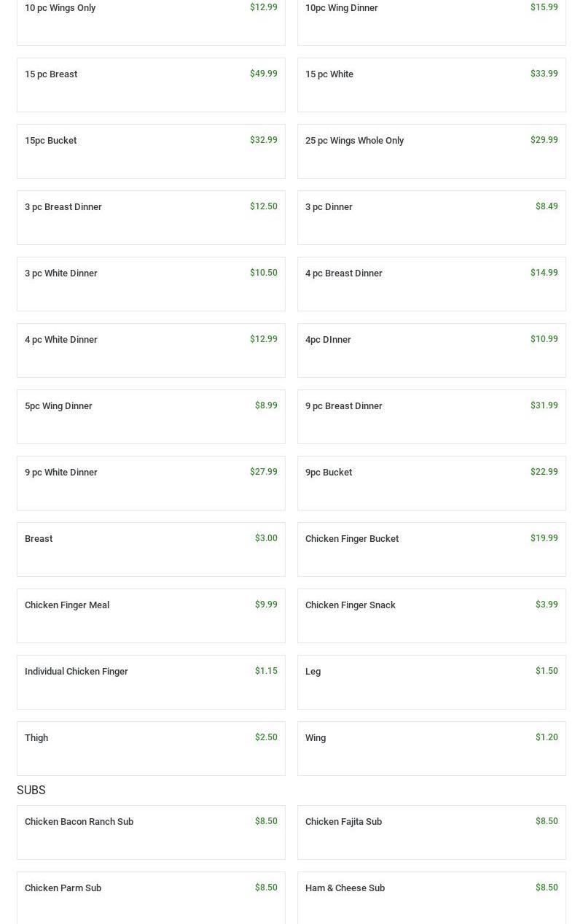Open the Thigh item card
The width and height of the screenshot is (583, 924).
coord(151,748)
